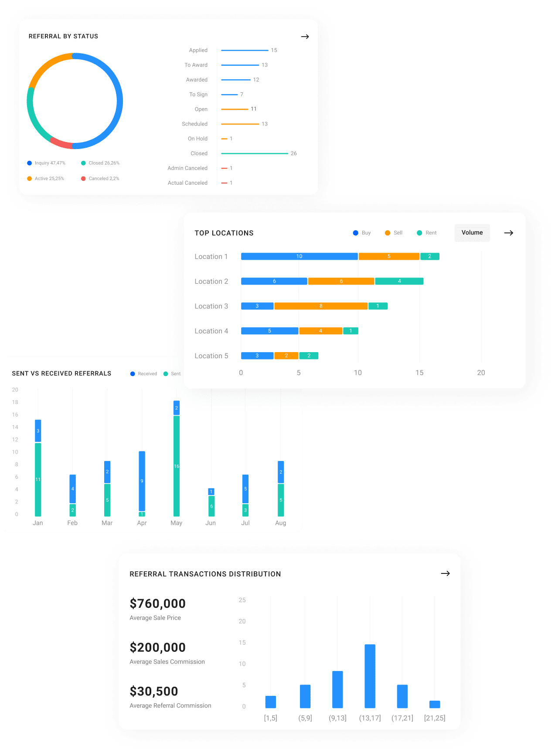Screen dimensions: 555x756
Task: Toggle the Rent legend in Top Locations
Action: 426,233
